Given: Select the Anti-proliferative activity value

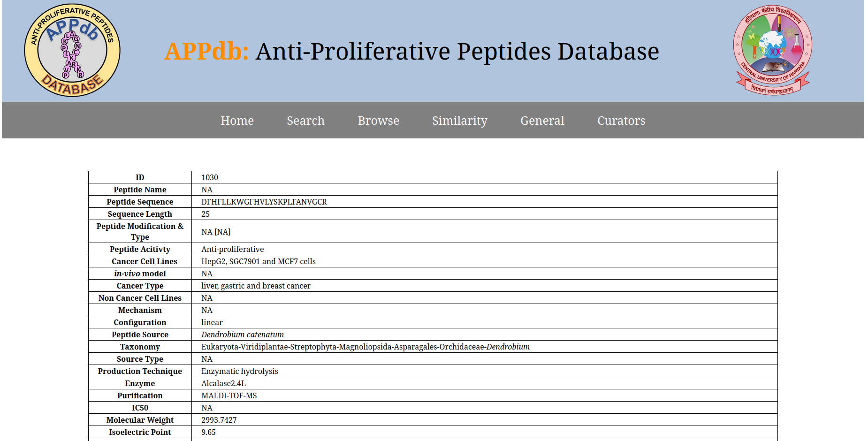Looking at the screenshot, I should 233,249.
